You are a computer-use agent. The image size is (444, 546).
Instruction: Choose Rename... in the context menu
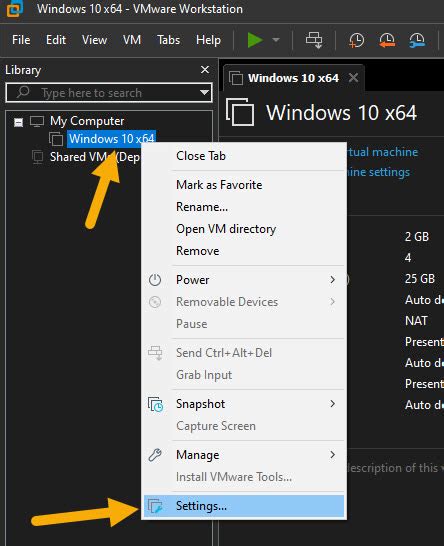click(x=244, y=207)
